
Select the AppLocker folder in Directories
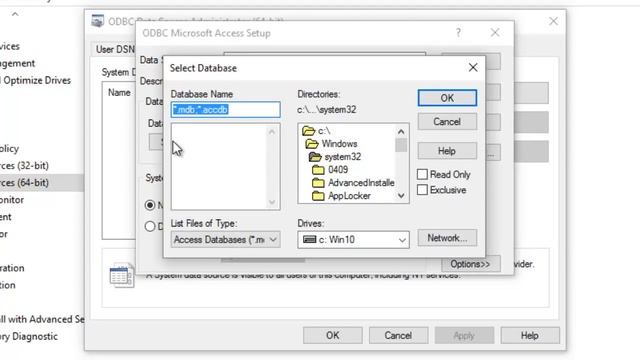pyautogui.click(x=349, y=196)
